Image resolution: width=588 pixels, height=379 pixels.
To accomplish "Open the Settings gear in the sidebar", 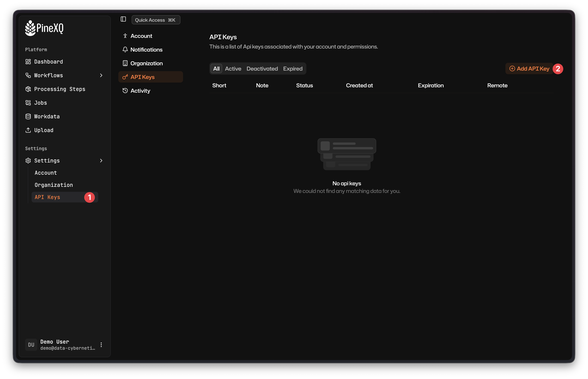I will pos(28,160).
